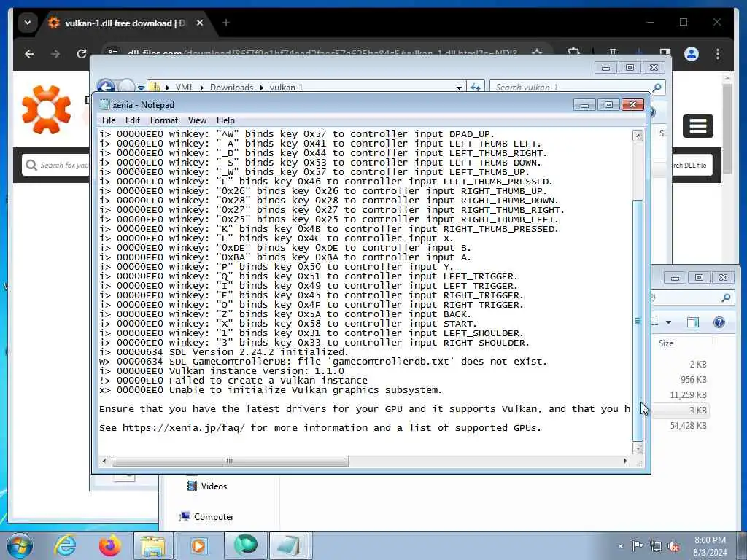The height and width of the screenshot is (560, 747).
Task: Click the Notepad vertical scrollbar thumb
Action: pos(638,321)
